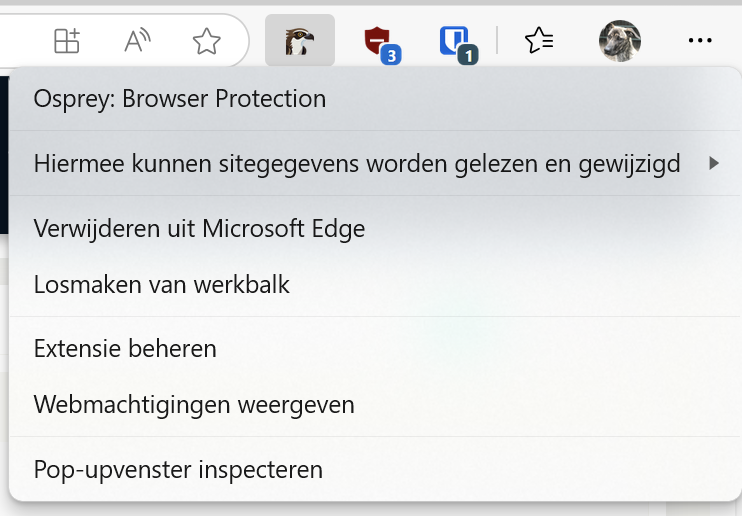Click the blocked-count badge showing 3
The height and width of the screenshot is (516, 742).
(x=391, y=55)
